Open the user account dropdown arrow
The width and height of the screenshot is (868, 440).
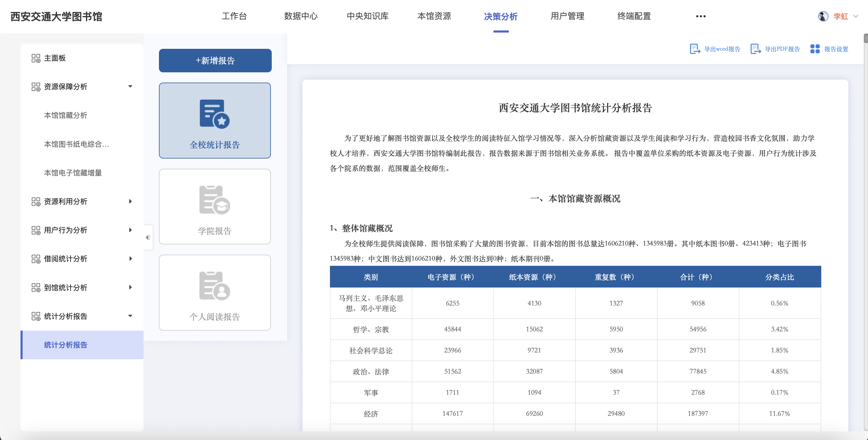(855, 16)
